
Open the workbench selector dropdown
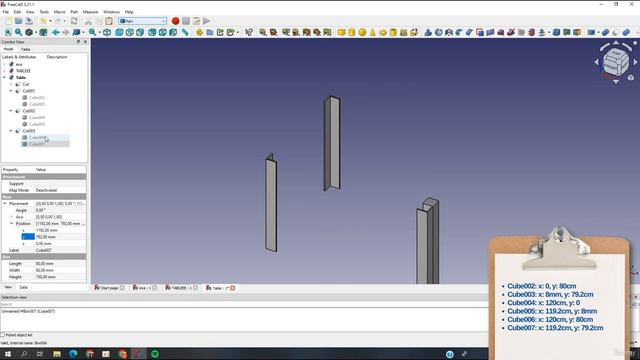[x=142, y=21]
